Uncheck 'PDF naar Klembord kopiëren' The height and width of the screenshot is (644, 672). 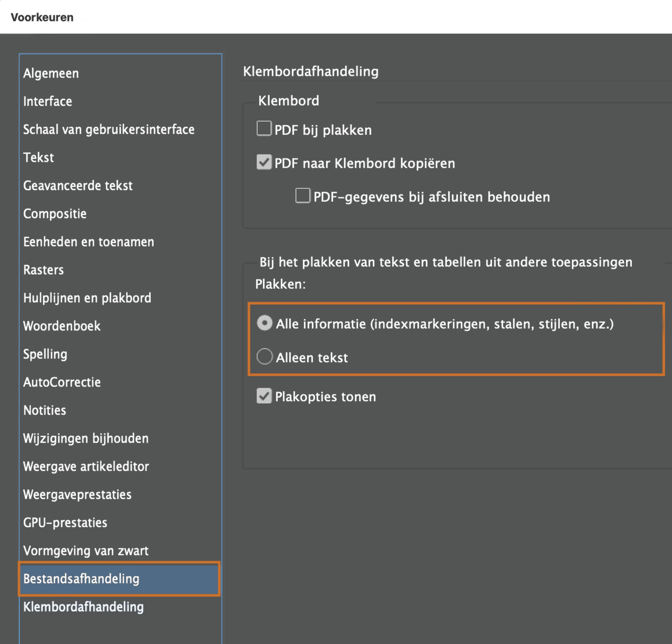click(x=264, y=162)
